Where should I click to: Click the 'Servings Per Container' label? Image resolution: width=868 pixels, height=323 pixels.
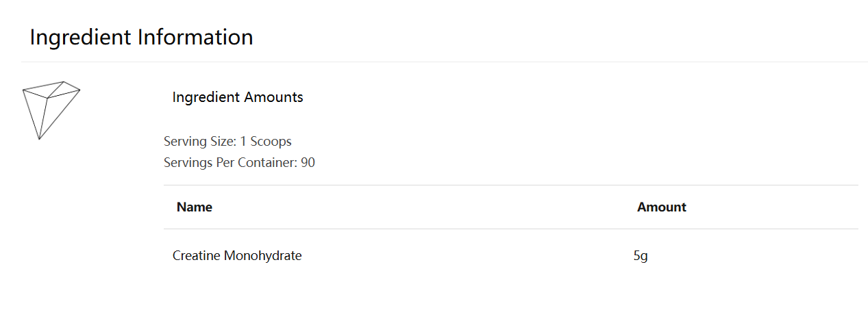[x=230, y=163]
